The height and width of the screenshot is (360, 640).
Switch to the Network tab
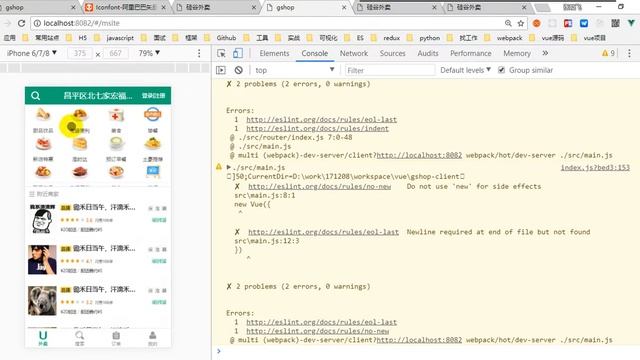(x=353, y=53)
